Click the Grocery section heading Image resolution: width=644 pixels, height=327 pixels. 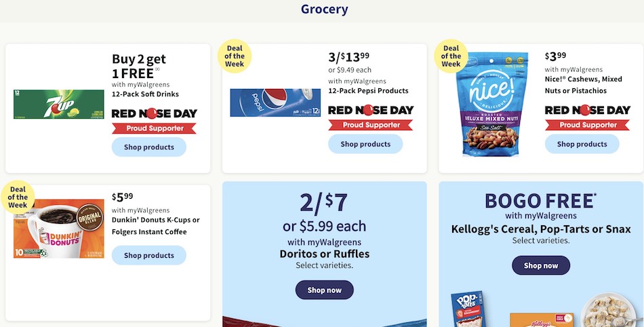pyautogui.click(x=325, y=9)
